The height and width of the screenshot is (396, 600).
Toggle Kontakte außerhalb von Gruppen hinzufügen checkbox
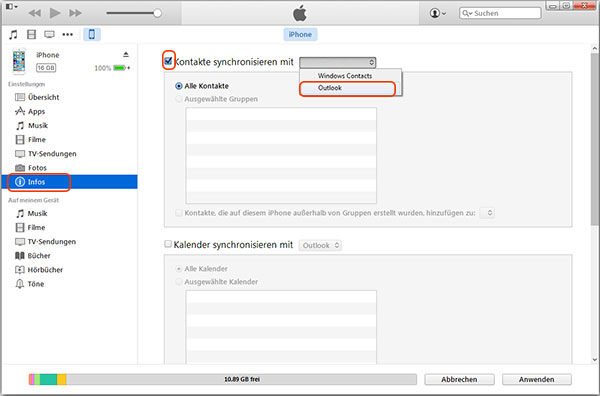tap(179, 213)
